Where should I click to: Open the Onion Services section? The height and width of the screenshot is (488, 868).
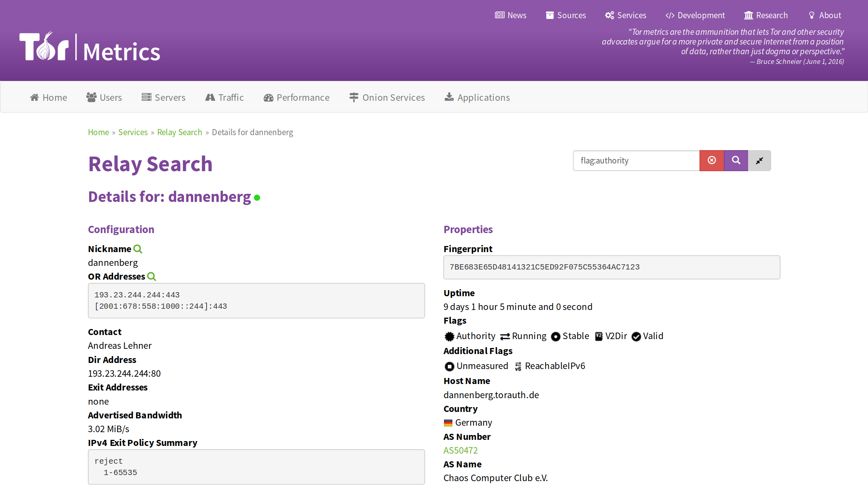pyautogui.click(x=387, y=98)
